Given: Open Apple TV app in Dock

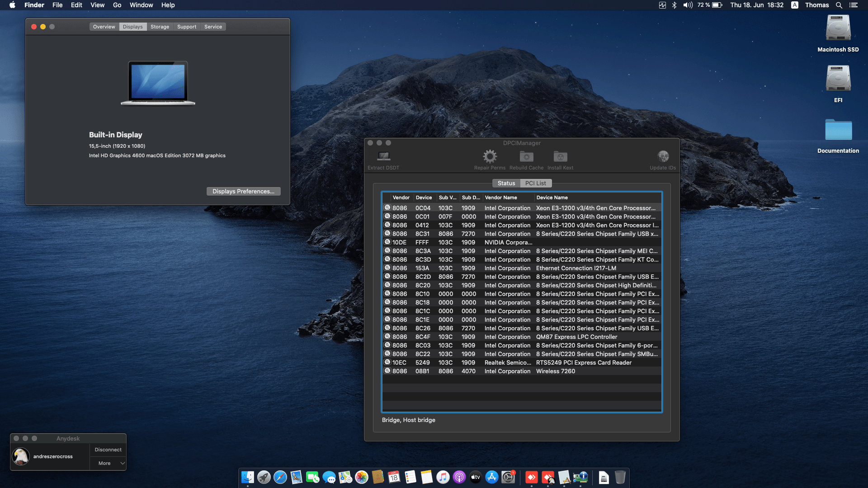Looking at the screenshot, I should click(476, 477).
